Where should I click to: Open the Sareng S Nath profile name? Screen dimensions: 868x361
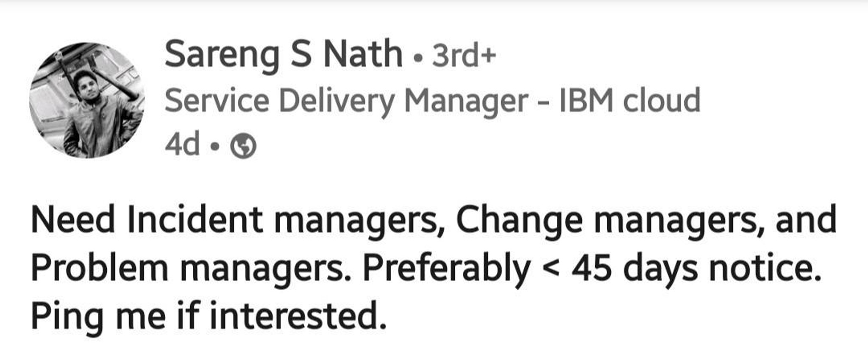(x=284, y=55)
